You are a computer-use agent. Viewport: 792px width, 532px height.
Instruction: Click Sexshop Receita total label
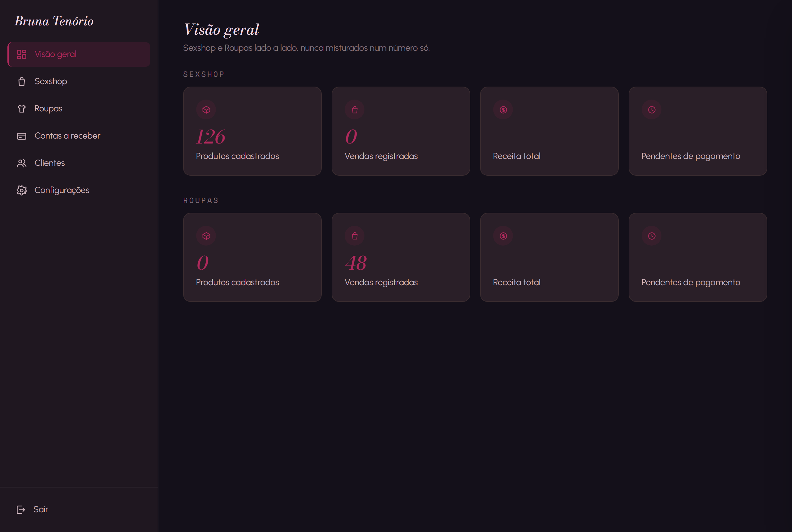[516, 156]
